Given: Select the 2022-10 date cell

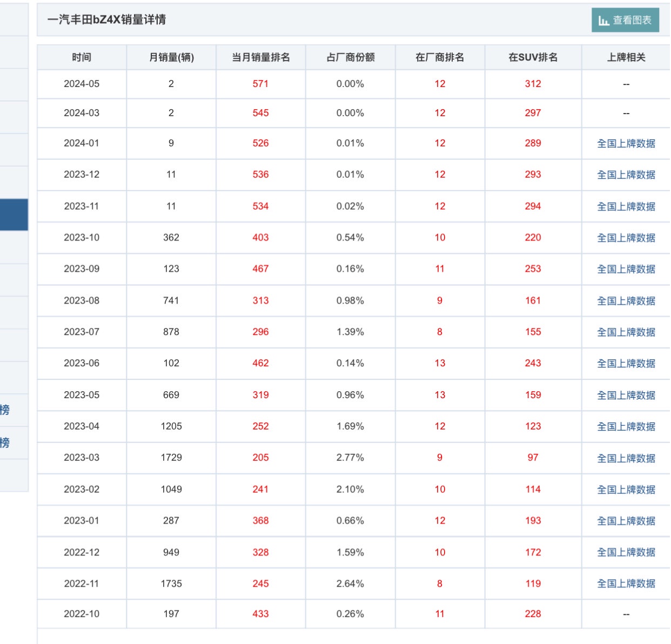Looking at the screenshot, I should [82, 614].
